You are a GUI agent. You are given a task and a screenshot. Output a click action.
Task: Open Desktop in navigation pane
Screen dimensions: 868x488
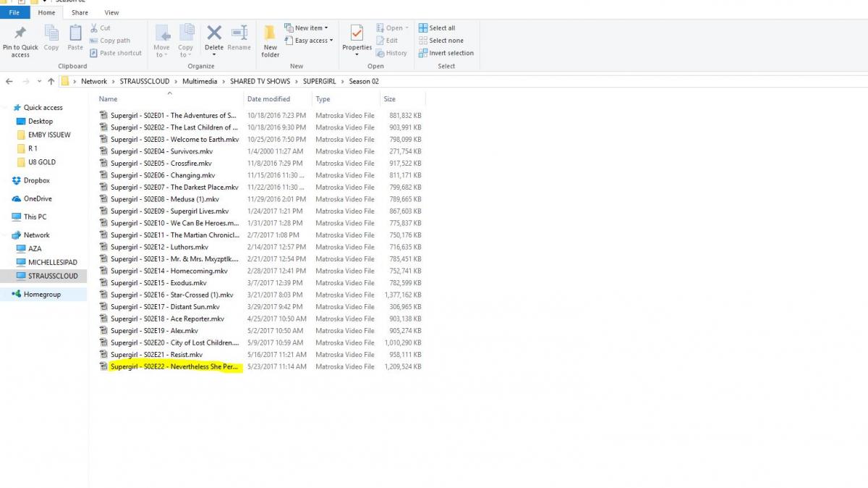41,121
